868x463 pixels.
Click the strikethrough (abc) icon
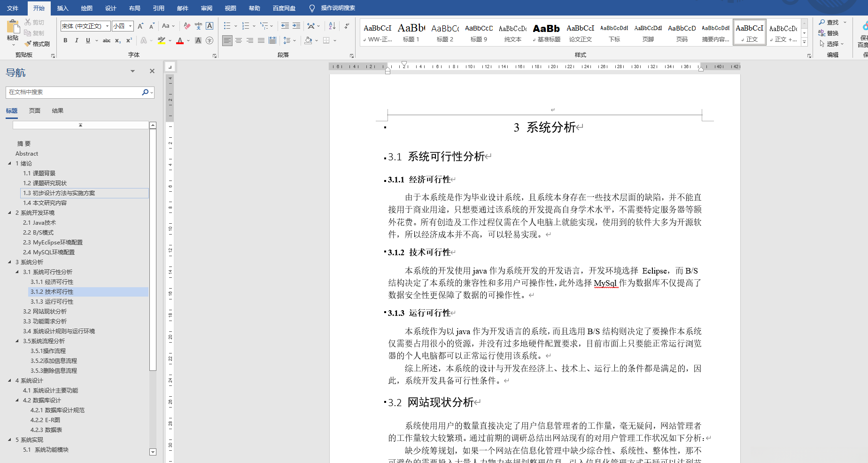(106, 40)
